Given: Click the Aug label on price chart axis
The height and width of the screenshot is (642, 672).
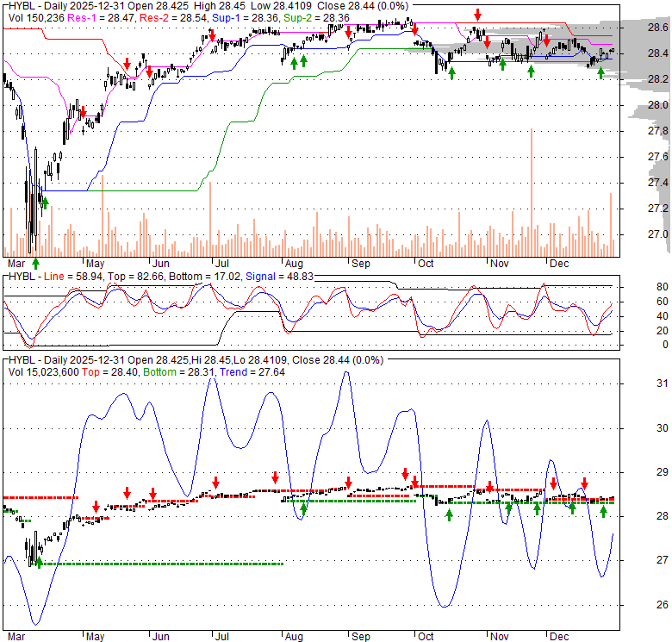Looking at the screenshot, I should coord(294,264).
